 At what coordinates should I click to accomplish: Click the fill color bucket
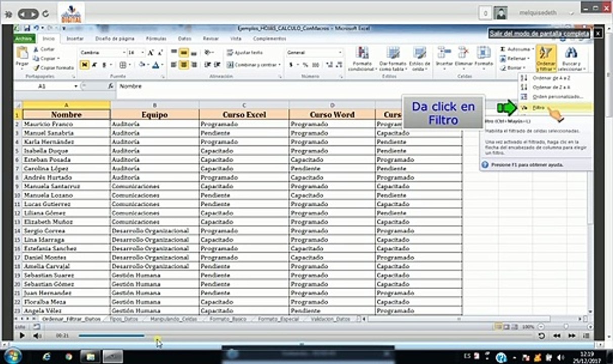(142, 65)
